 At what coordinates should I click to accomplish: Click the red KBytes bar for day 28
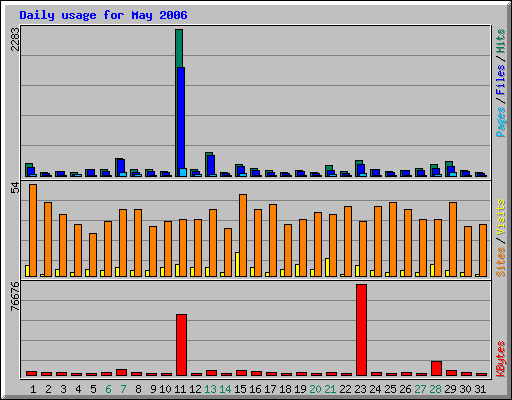[x=436, y=368]
